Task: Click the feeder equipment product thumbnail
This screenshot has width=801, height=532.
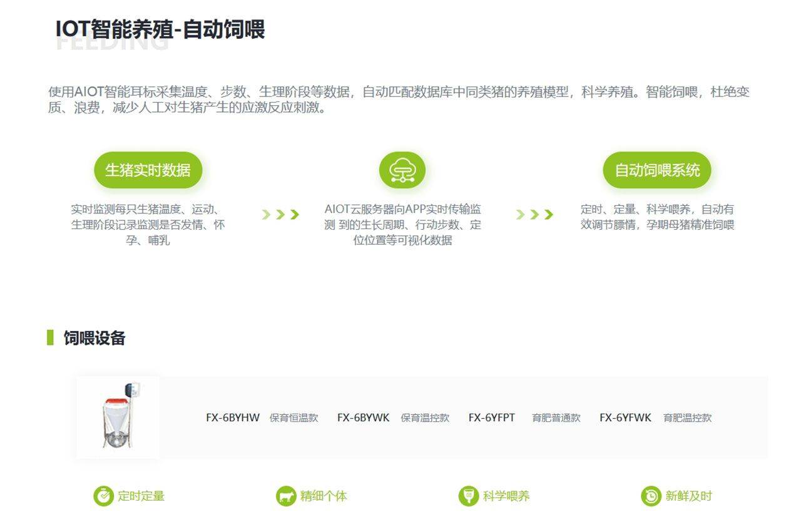Action: [118, 417]
